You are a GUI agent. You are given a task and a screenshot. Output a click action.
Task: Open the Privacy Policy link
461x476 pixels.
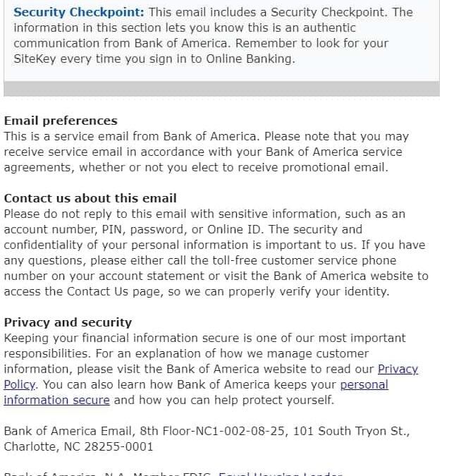(x=398, y=370)
